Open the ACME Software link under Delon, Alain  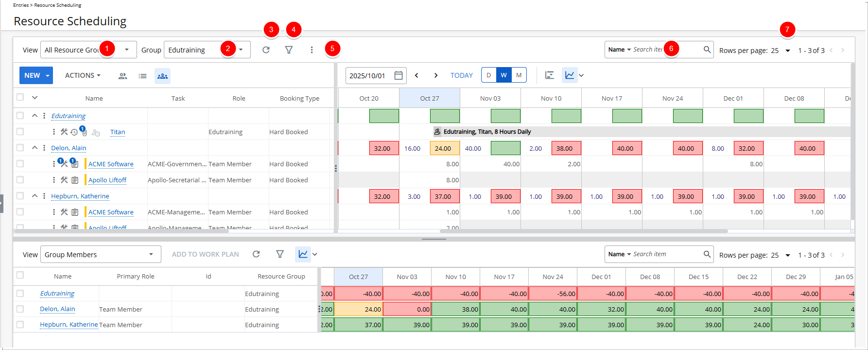tap(111, 164)
